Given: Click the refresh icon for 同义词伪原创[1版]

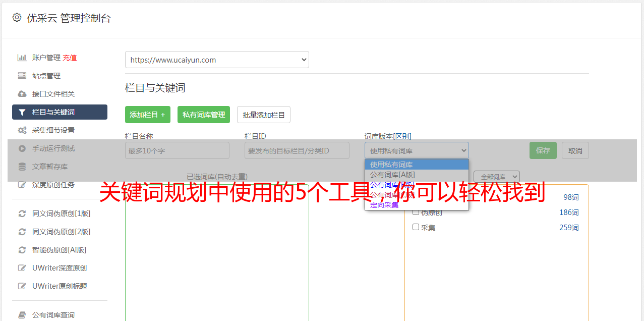Looking at the screenshot, I should [x=22, y=213].
